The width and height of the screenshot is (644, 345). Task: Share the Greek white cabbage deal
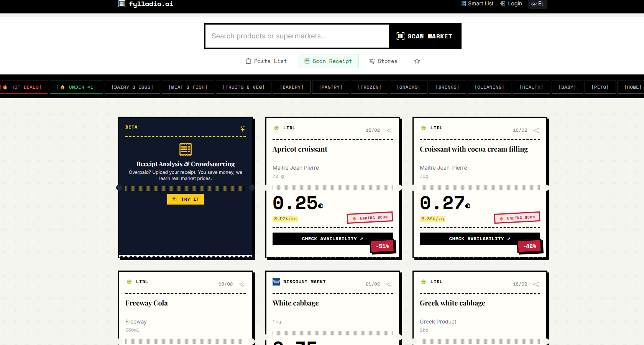pos(536,284)
